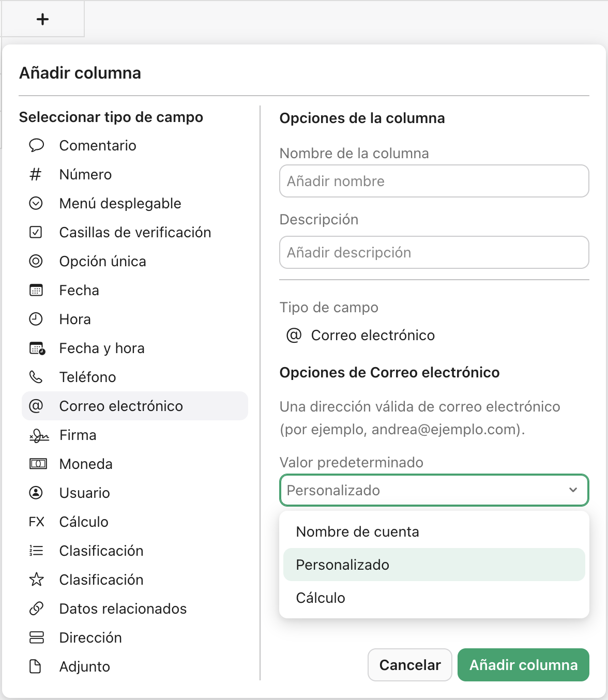This screenshot has height=700, width=608.
Task: Choose Datos relacionados from field list
Action: point(123,608)
